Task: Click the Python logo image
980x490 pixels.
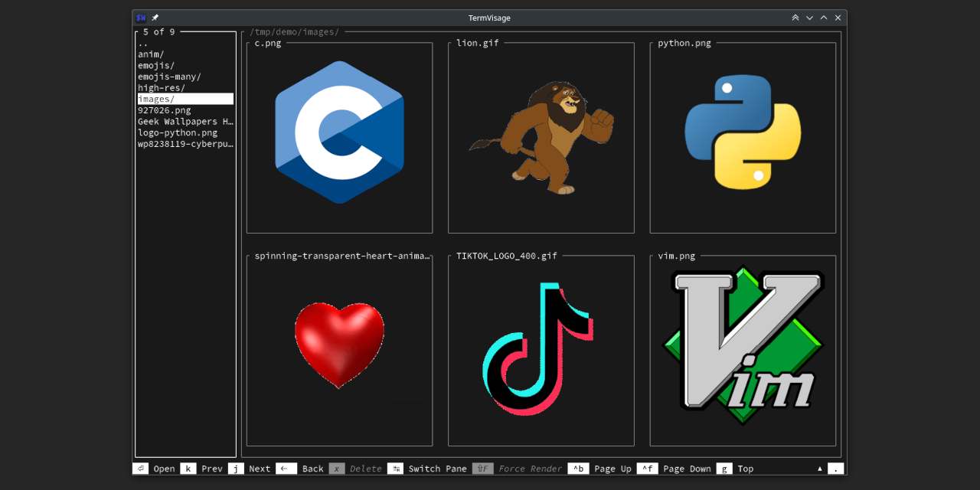Action: (x=743, y=132)
